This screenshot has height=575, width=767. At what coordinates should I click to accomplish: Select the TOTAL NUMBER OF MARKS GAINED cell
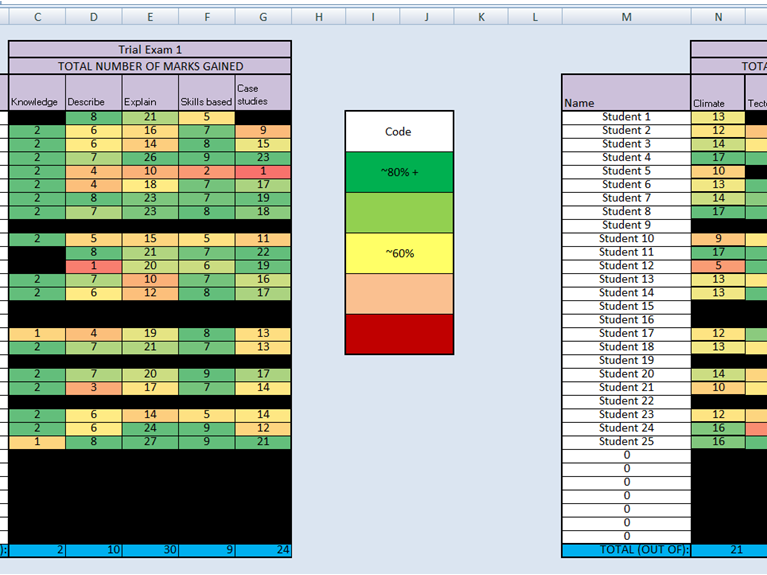[150, 66]
